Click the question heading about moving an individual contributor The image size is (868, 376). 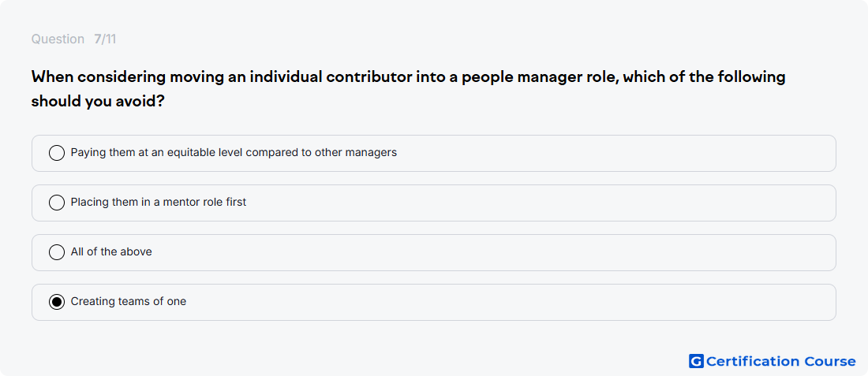tap(409, 89)
